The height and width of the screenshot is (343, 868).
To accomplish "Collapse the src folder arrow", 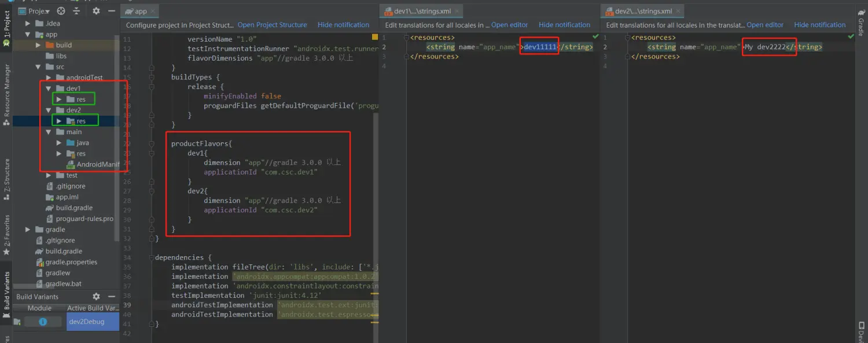I will pyautogui.click(x=38, y=67).
